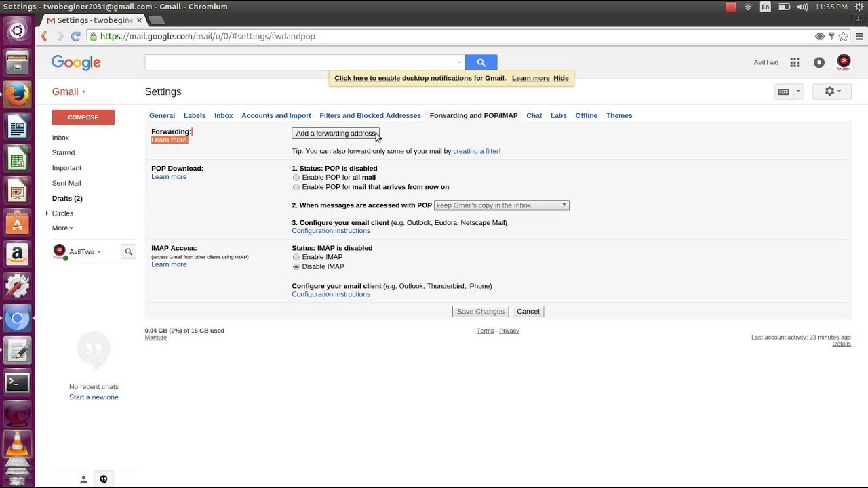Image resolution: width=868 pixels, height=488 pixels.
Task: Open the volume indicator in the top panel
Action: (x=802, y=7)
